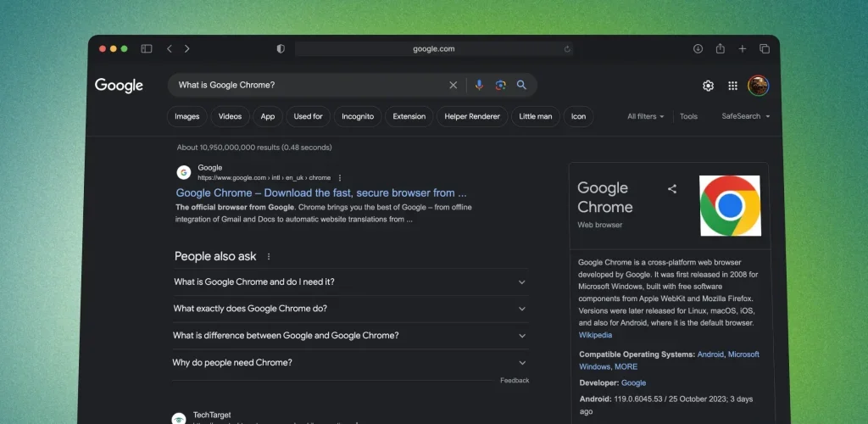
Task: Open Safari downloads list
Action: [x=698, y=49]
